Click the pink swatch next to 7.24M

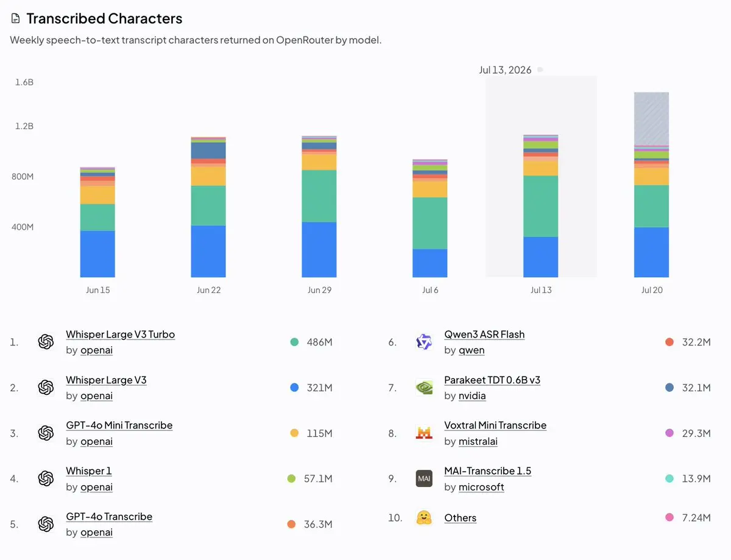point(670,518)
